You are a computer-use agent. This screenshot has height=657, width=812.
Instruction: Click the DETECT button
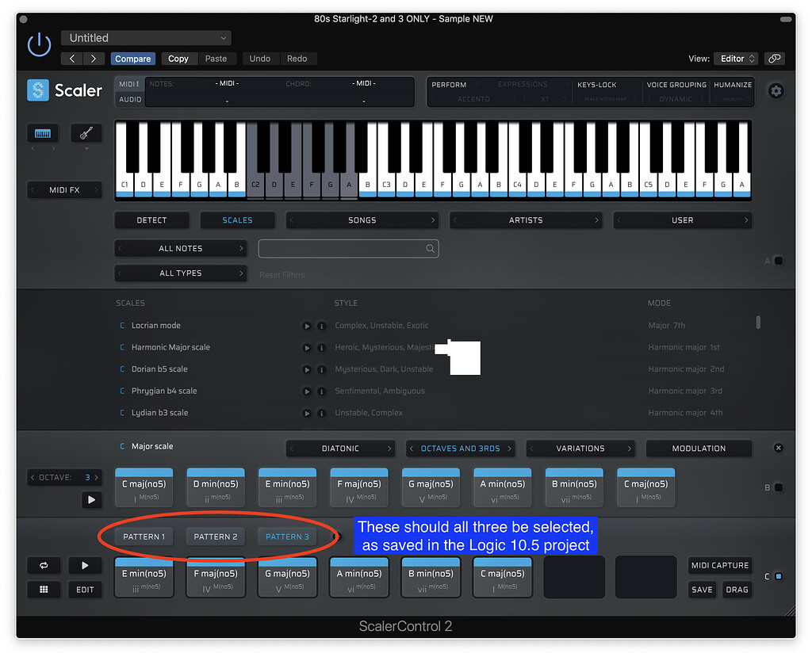tap(151, 220)
